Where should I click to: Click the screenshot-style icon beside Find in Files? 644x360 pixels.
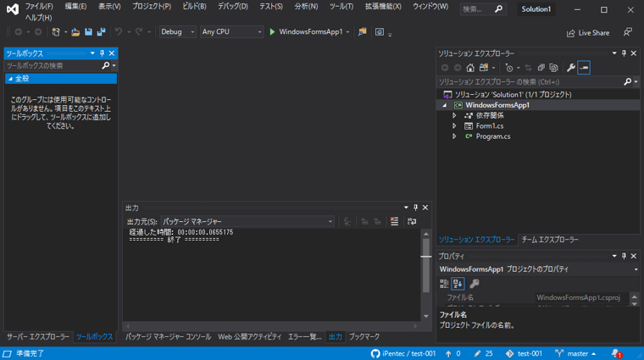380,32
